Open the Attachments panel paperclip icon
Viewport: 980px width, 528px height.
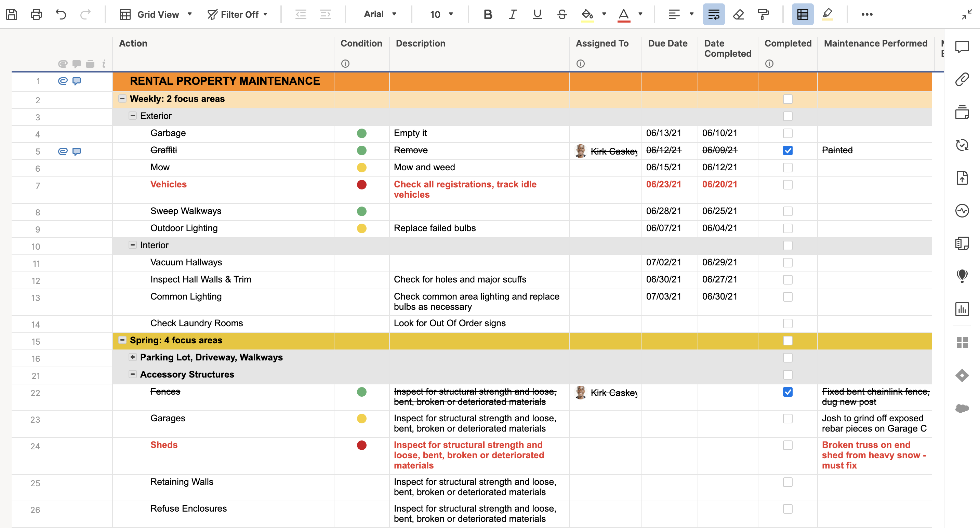click(x=962, y=79)
